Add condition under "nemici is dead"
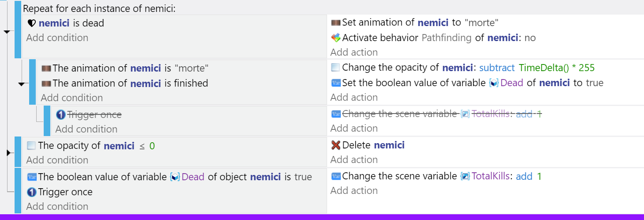Screen dimensions: 644x220 [57, 38]
